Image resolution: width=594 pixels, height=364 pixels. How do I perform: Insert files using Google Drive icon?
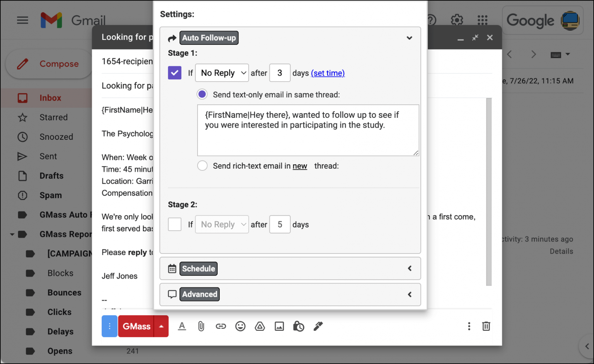pyautogui.click(x=259, y=326)
